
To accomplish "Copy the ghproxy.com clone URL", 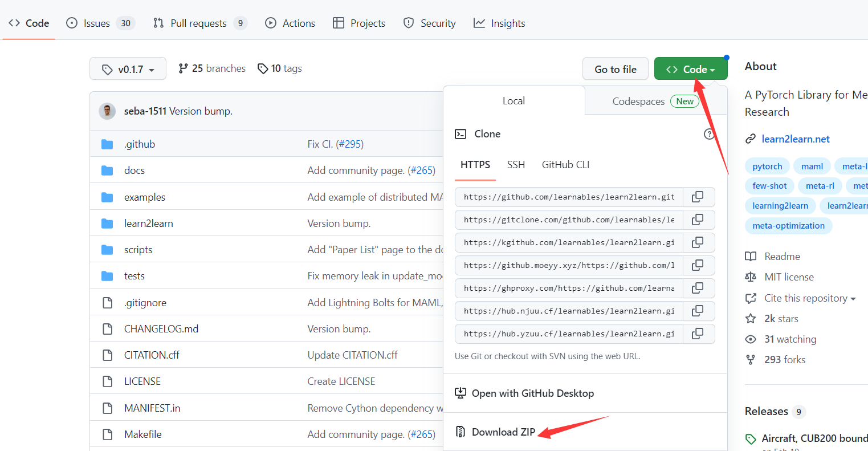I will 697,288.
